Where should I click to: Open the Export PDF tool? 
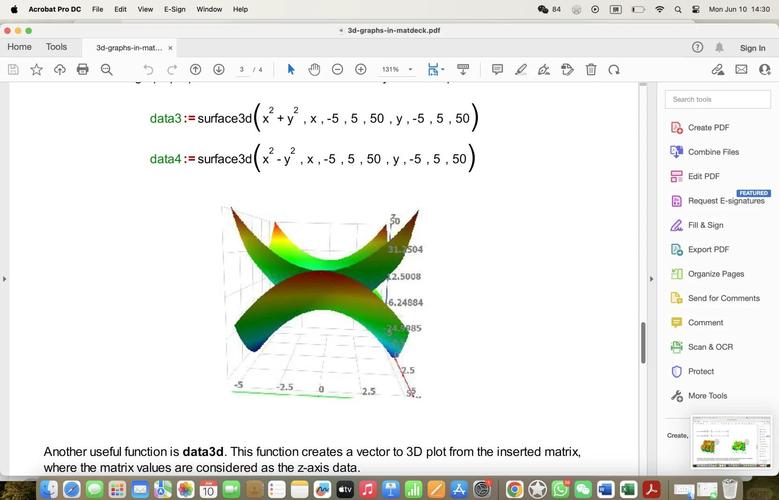708,249
